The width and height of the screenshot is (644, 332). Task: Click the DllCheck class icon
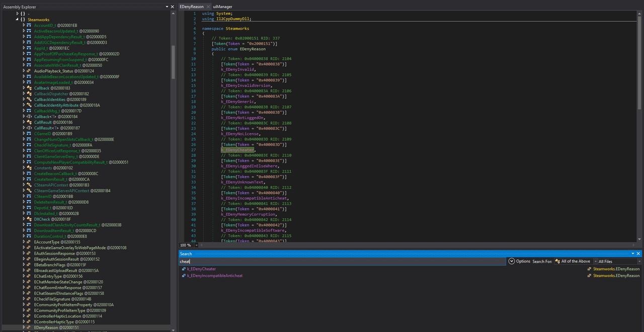(29, 219)
